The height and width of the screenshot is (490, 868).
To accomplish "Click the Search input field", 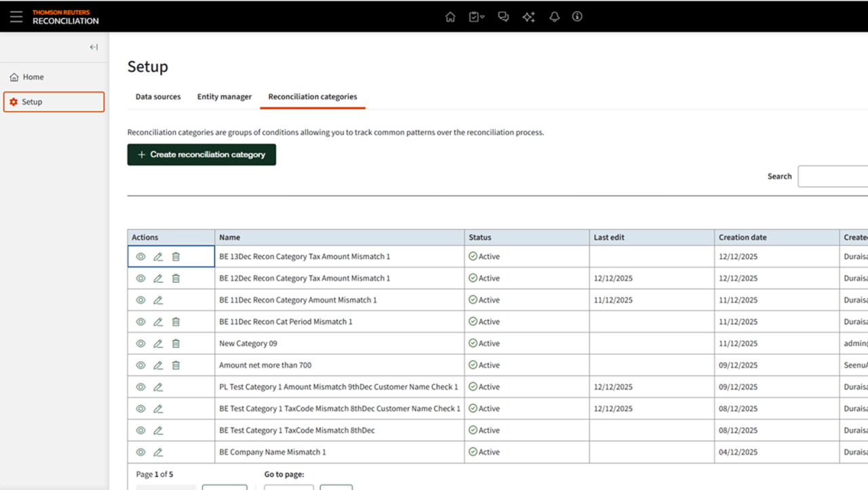I will [832, 176].
